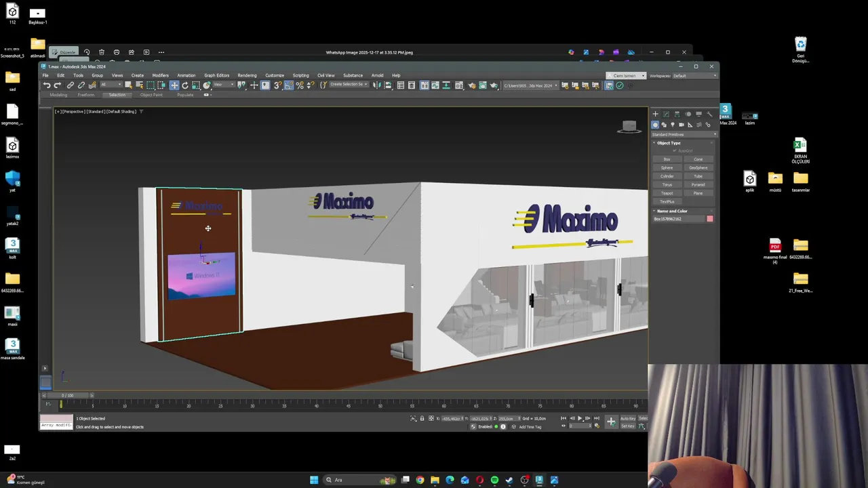Activate the Select and Scale tool

point(195,85)
